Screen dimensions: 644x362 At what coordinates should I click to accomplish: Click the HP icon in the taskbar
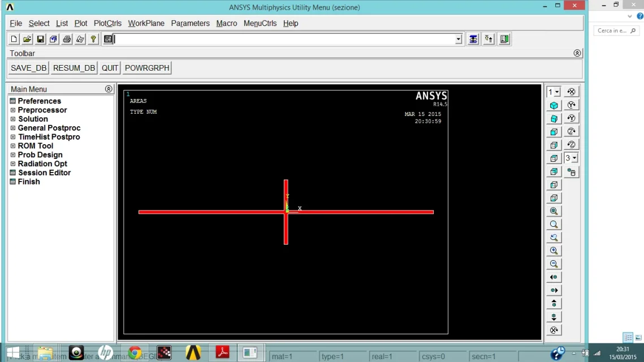[x=106, y=352]
